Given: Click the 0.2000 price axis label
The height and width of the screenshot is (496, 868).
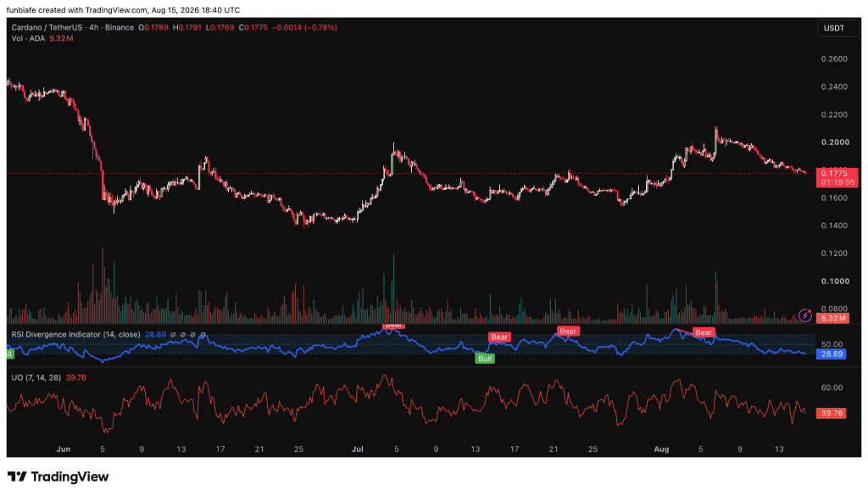Looking at the screenshot, I should point(835,142).
